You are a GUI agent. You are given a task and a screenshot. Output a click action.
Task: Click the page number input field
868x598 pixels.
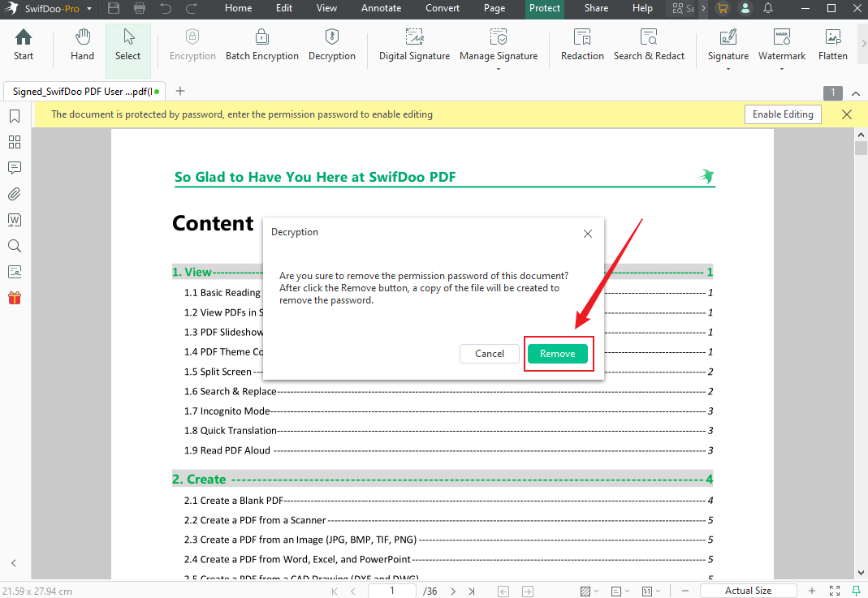(391, 591)
